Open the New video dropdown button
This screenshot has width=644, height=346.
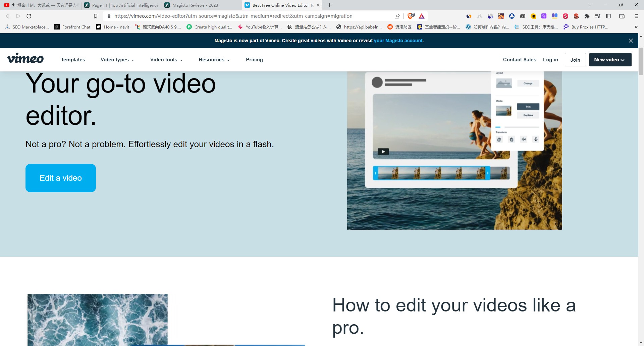pyautogui.click(x=610, y=60)
